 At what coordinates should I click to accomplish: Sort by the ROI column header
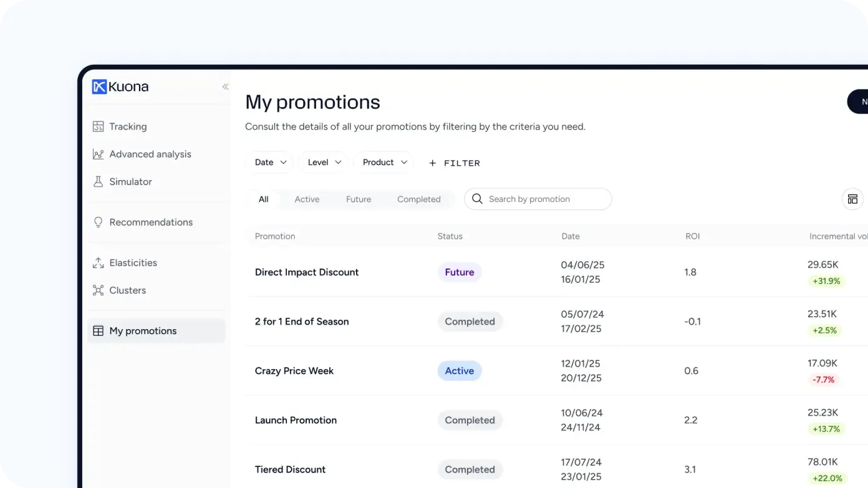[692, 236]
